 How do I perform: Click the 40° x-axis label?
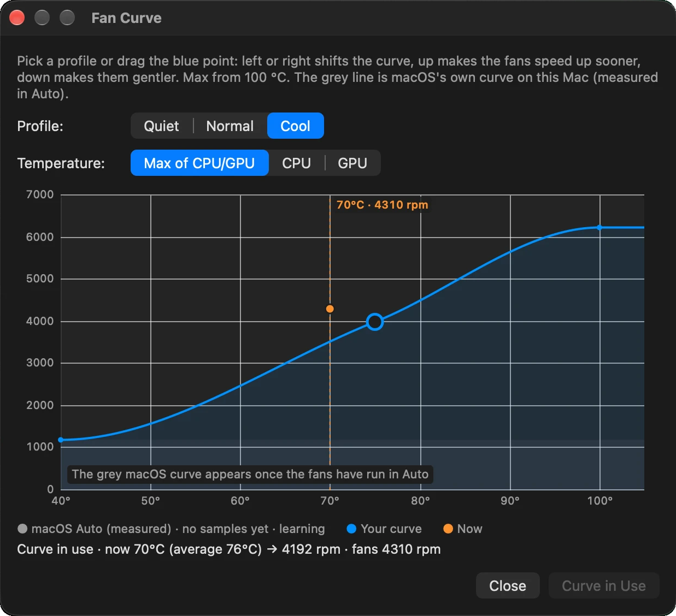click(61, 501)
